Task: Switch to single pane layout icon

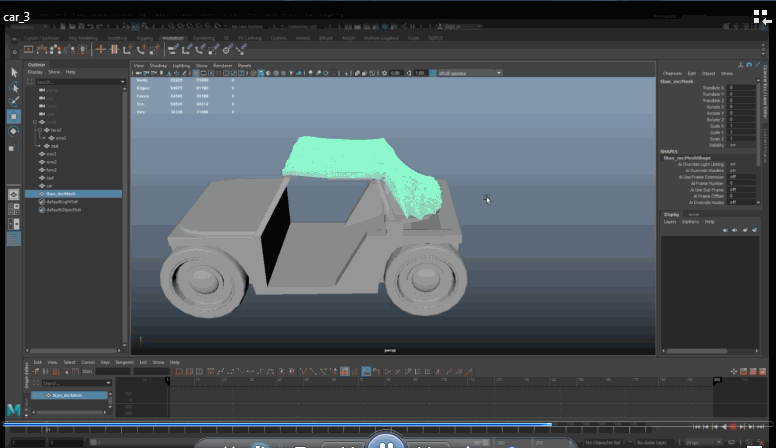Action: click(x=14, y=194)
